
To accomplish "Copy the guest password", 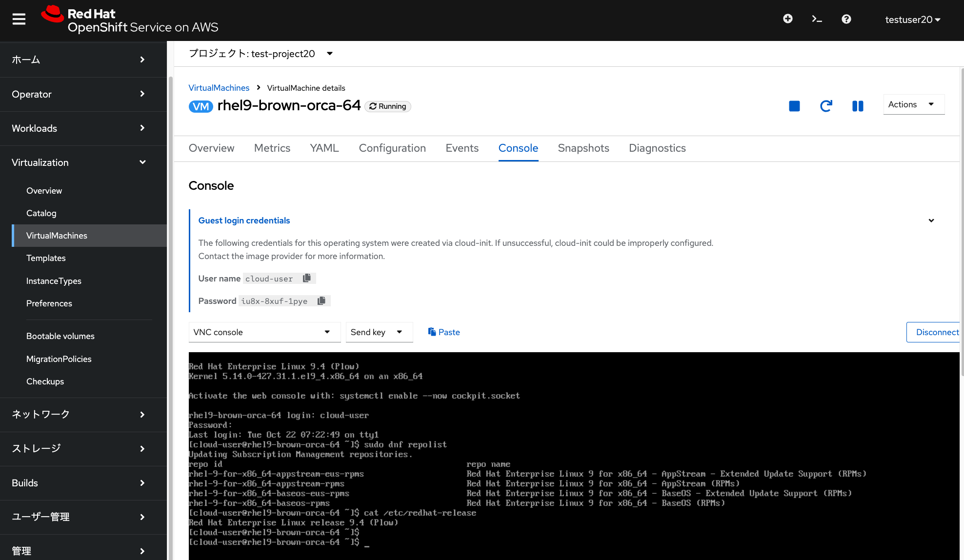I will [x=321, y=300].
